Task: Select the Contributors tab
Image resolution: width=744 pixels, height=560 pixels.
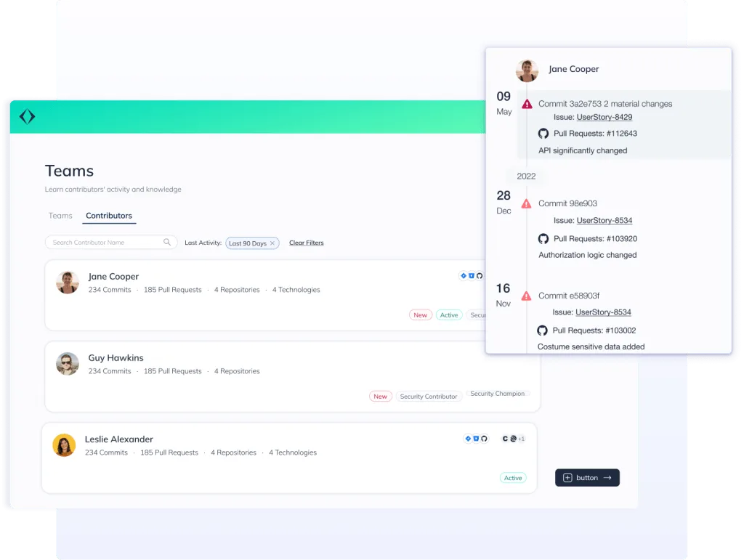Action: coord(109,215)
